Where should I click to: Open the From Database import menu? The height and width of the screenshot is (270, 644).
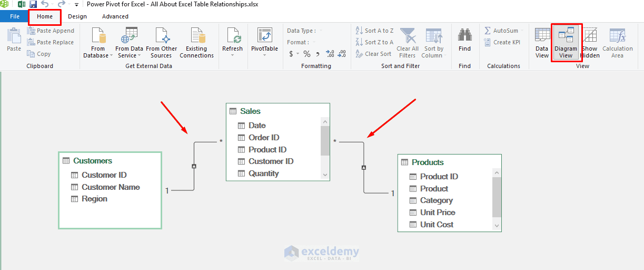(98, 43)
